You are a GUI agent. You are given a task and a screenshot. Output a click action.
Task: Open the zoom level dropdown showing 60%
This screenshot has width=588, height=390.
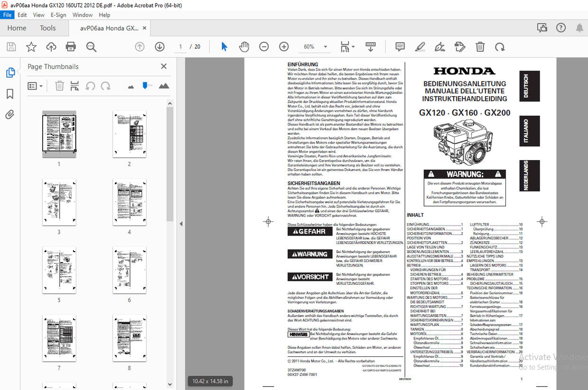[x=315, y=46]
